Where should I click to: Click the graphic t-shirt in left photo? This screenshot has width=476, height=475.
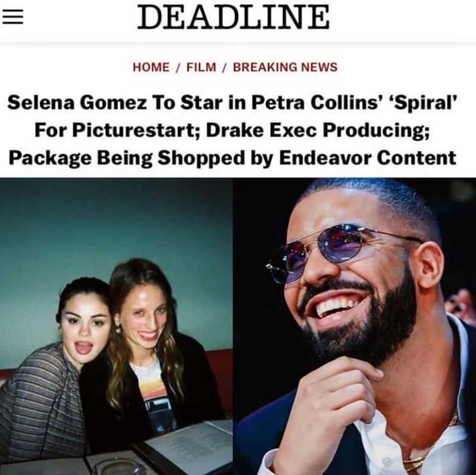pyautogui.click(x=154, y=394)
